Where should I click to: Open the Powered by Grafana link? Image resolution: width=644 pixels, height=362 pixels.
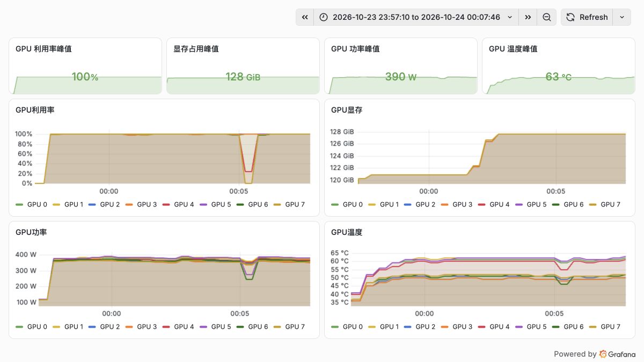595,354
